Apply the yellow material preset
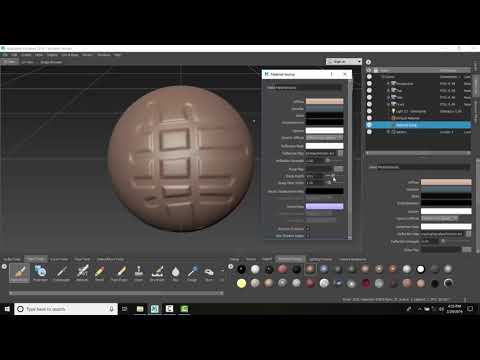 (x=241, y=283)
